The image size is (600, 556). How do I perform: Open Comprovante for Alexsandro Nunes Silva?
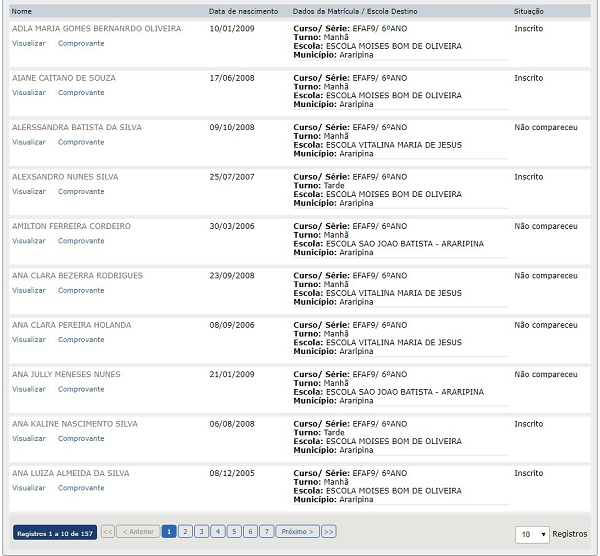pyautogui.click(x=81, y=191)
